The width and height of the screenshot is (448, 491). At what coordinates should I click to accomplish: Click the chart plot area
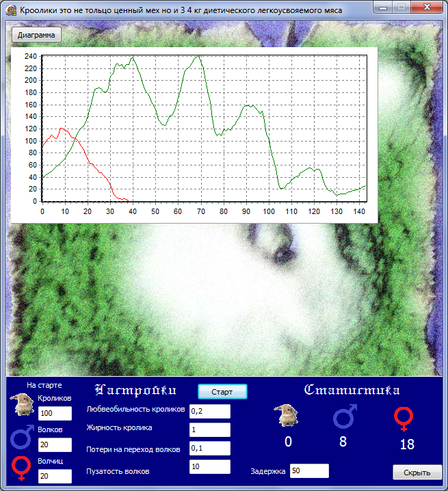point(205,129)
